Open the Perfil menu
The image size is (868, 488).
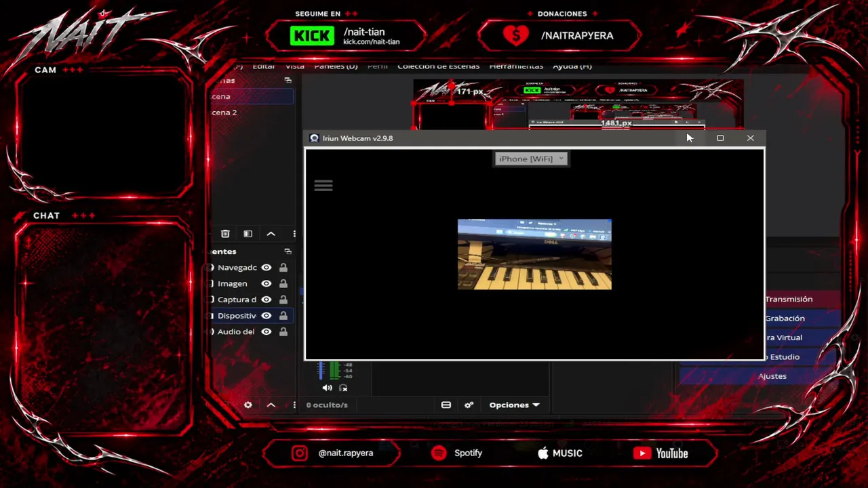378,66
